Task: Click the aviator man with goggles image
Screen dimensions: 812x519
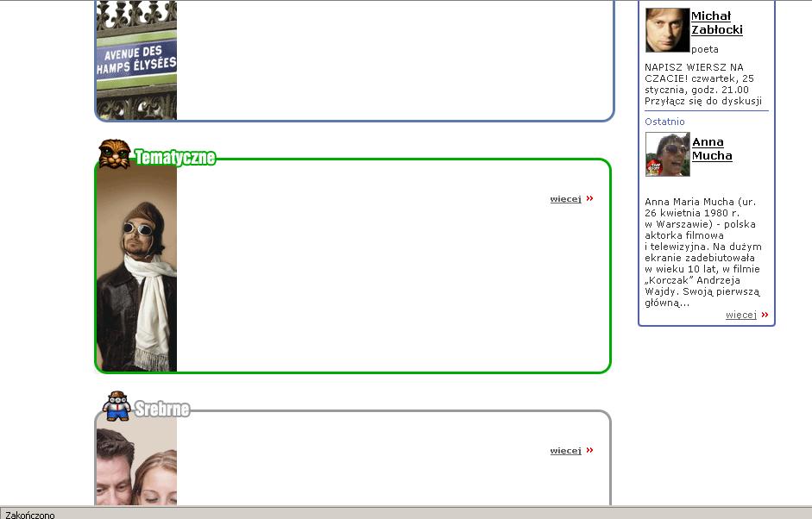Action: 136,269
